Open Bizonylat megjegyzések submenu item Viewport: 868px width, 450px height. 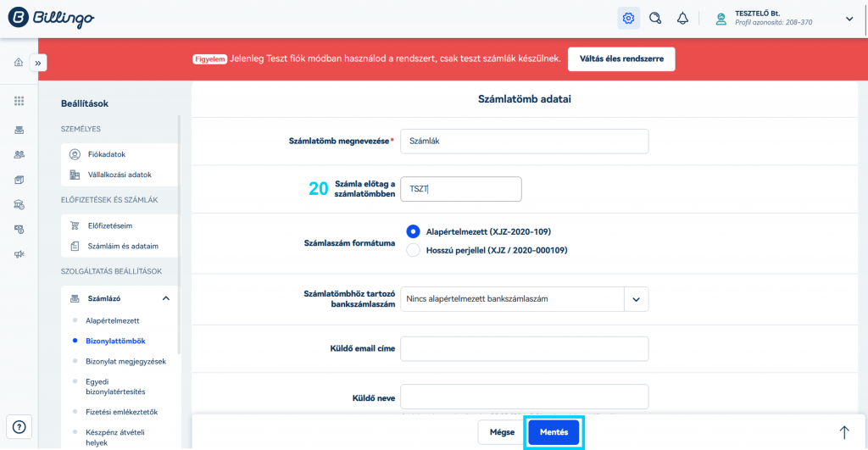click(125, 361)
